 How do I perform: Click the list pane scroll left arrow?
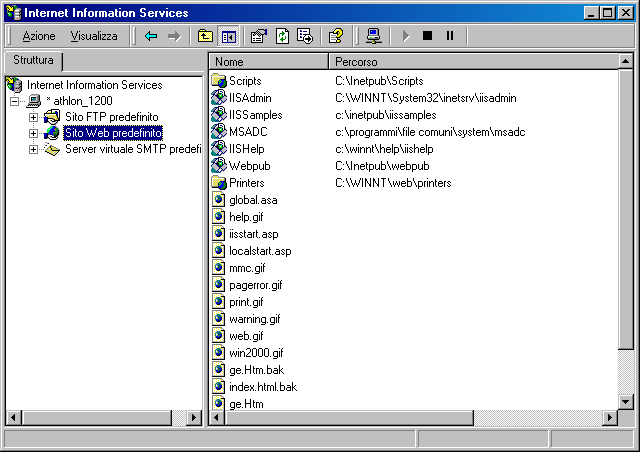pos(217,418)
